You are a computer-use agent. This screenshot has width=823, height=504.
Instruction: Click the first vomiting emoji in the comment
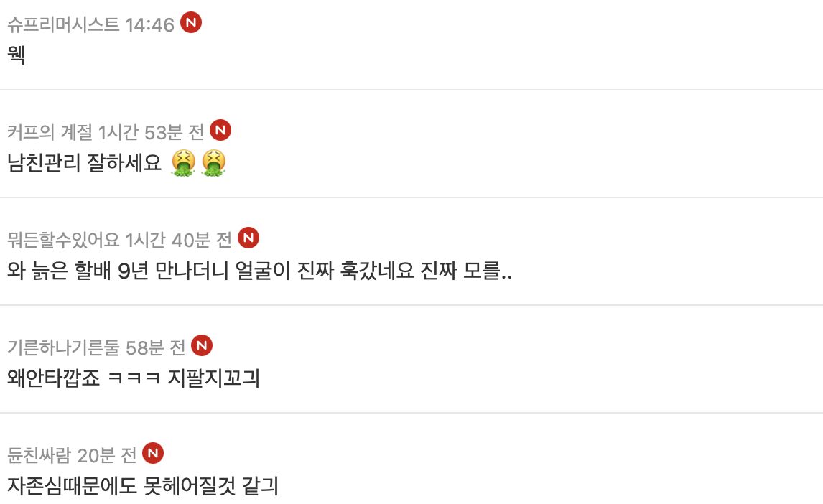pos(183,164)
